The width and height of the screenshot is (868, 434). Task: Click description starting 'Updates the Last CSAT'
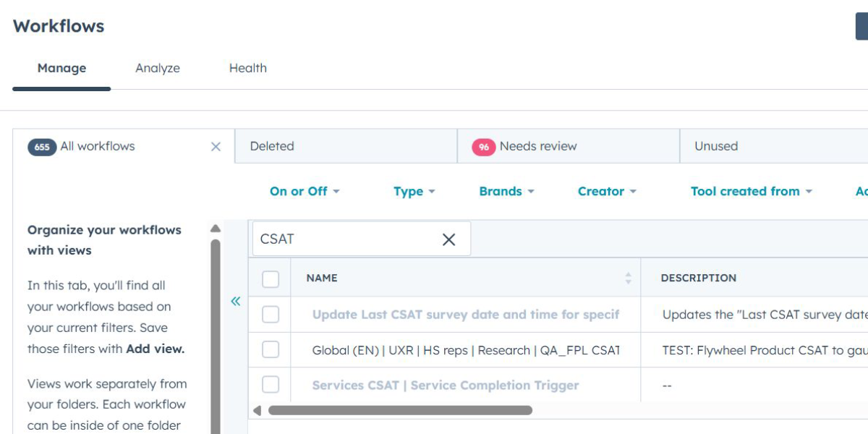click(765, 315)
